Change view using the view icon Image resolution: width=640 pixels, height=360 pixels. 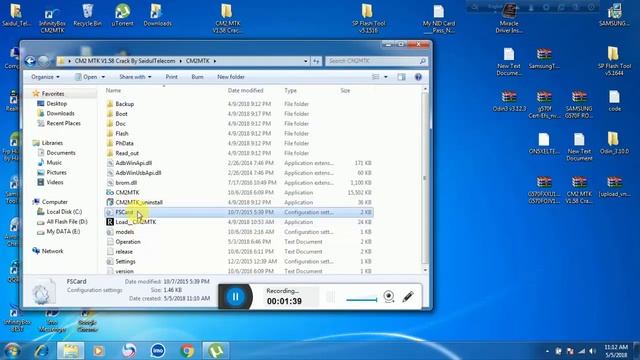pos(376,77)
